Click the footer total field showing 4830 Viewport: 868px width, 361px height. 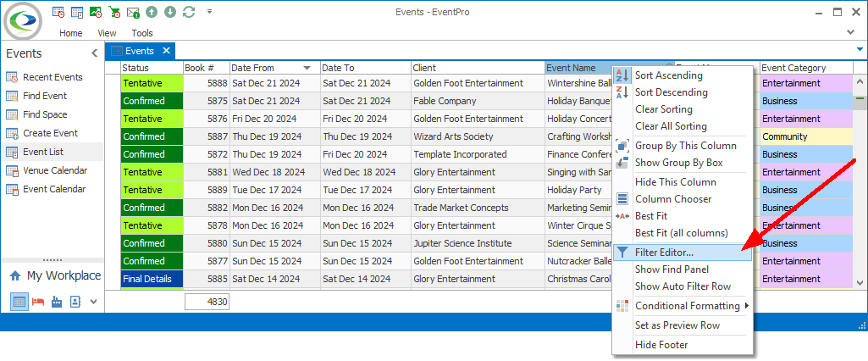coord(207,303)
